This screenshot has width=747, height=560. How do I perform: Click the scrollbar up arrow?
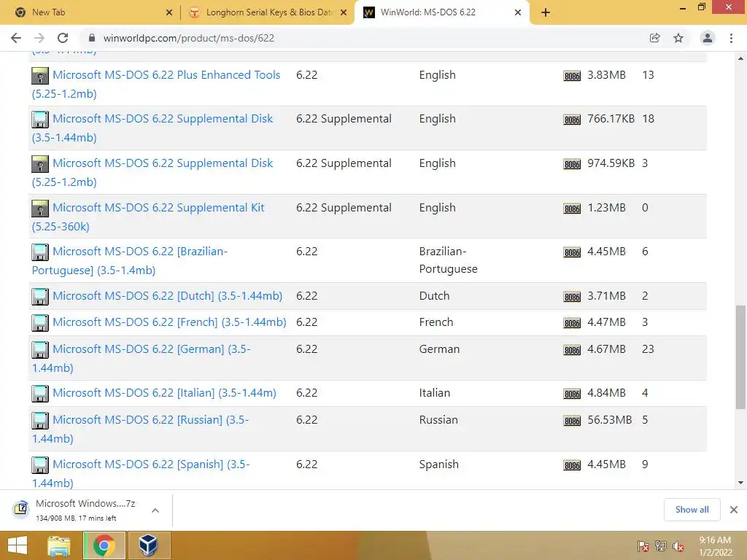pyautogui.click(x=740, y=58)
